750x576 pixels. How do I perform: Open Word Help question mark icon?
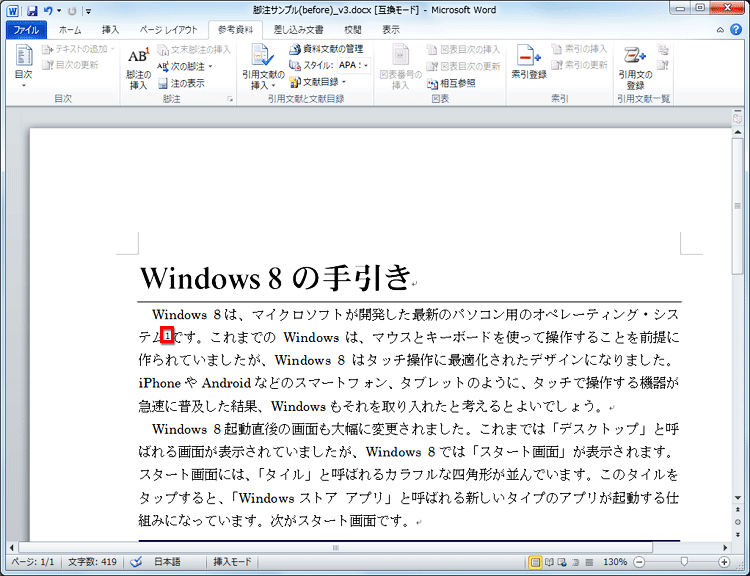[x=736, y=30]
